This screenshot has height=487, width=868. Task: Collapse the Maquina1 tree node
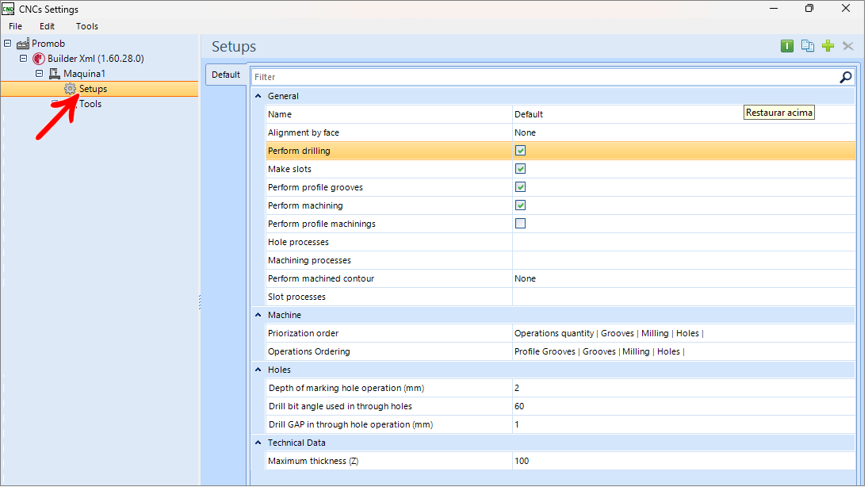(x=40, y=73)
